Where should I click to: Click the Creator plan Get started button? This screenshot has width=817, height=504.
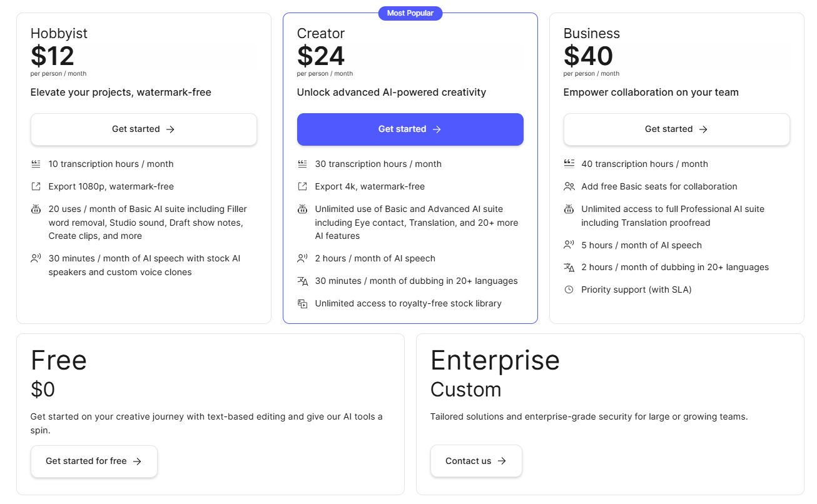tap(410, 129)
